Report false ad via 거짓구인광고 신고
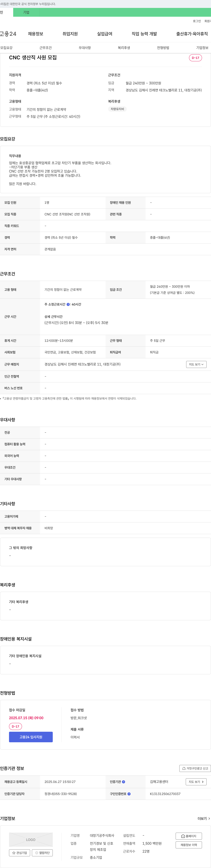The height and width of the screenshot is (868, 211). (x=195, y=769)
